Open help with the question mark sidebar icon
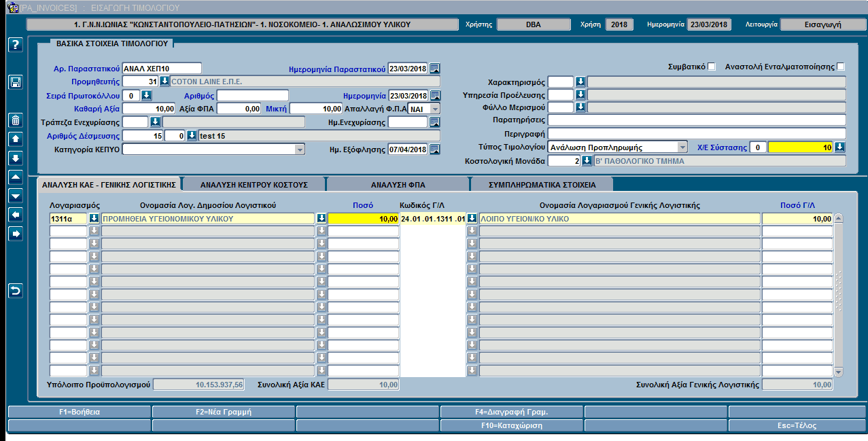The image size is (868, 441). pyautogui.click(x=15, y=45)
